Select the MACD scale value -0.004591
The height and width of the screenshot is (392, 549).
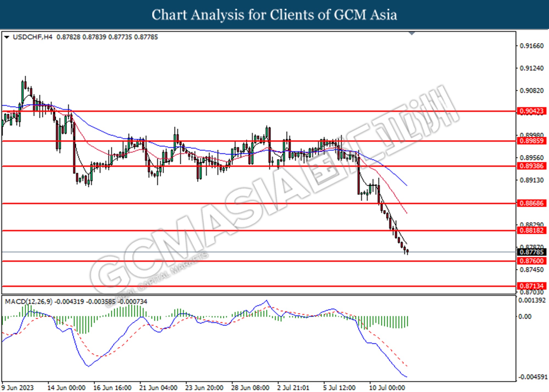coord(533,377)
